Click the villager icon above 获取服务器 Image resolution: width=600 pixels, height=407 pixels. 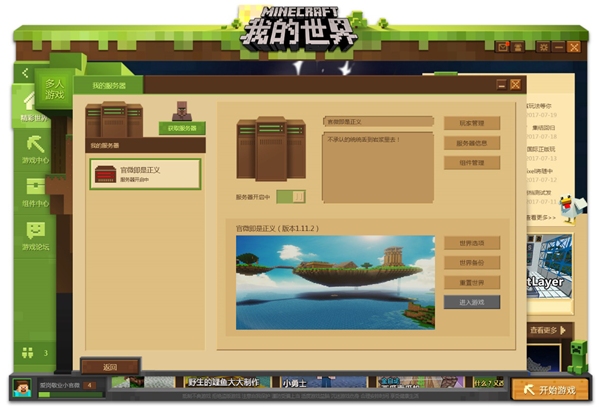point(182,109)
